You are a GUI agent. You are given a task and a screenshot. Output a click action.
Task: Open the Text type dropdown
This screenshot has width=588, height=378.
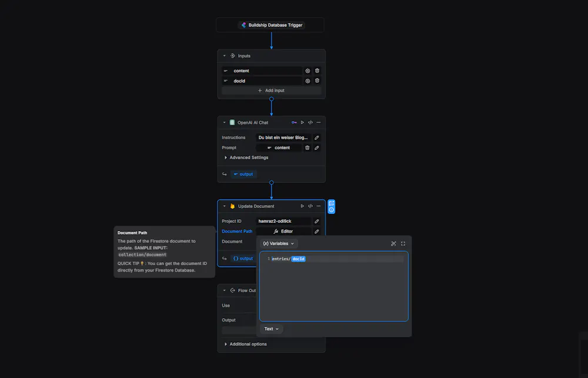pos(272,329)
